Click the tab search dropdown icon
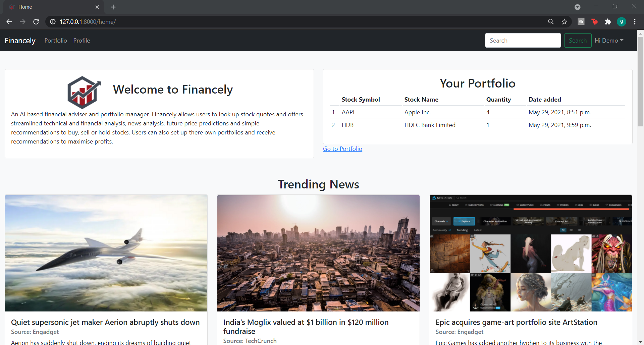 pos(578,7)
